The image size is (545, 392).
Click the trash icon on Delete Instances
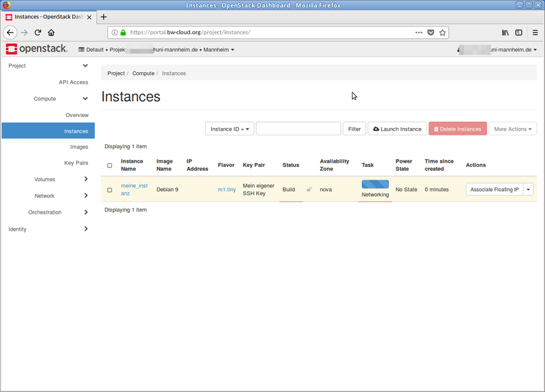coord(435,129)
